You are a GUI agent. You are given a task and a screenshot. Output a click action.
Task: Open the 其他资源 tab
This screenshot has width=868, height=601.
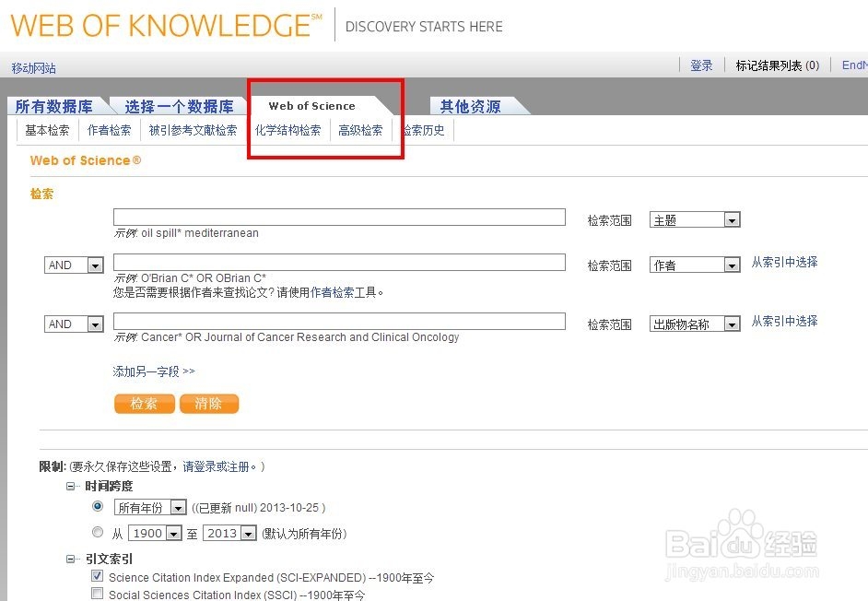coord(471,106)
